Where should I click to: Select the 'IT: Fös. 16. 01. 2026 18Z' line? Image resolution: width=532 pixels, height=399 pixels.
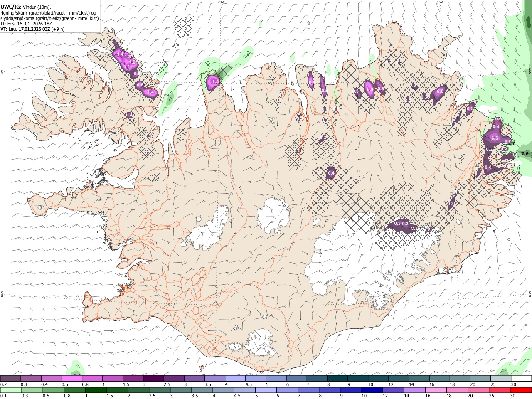tap(26, 24)
